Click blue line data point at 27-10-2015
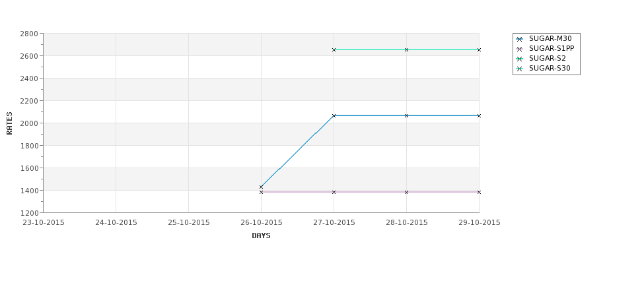Image resolution: width=644 pixels, height=283 pixels. (334, 115)
